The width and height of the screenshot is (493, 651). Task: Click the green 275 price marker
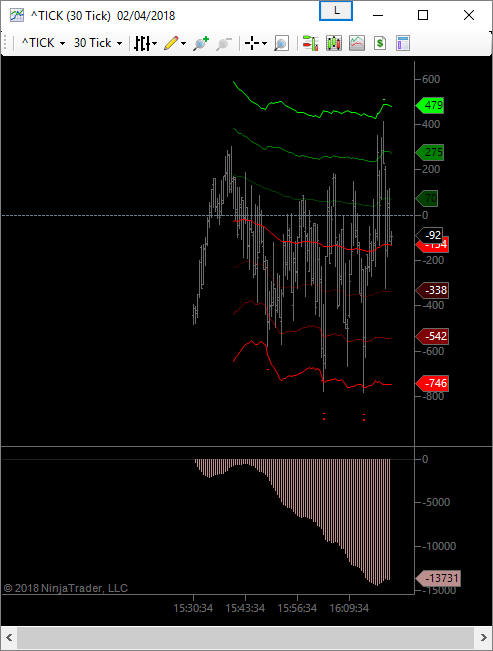[x=430, y=152]
